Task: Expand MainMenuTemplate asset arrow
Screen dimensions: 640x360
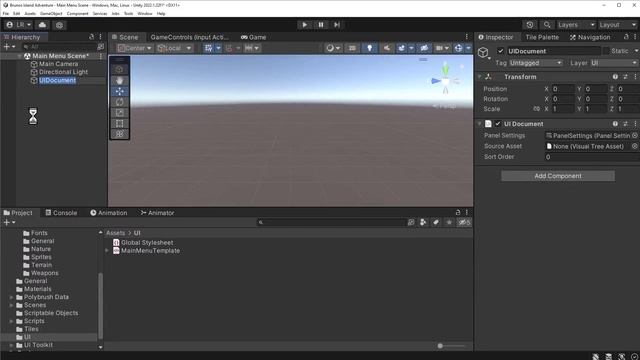Action: click(107, 251)
